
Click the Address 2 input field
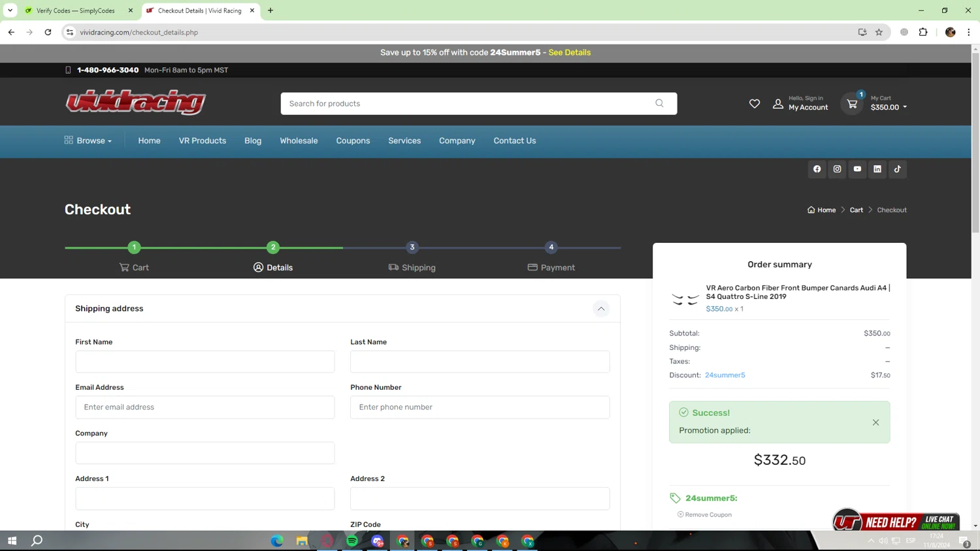480,499
